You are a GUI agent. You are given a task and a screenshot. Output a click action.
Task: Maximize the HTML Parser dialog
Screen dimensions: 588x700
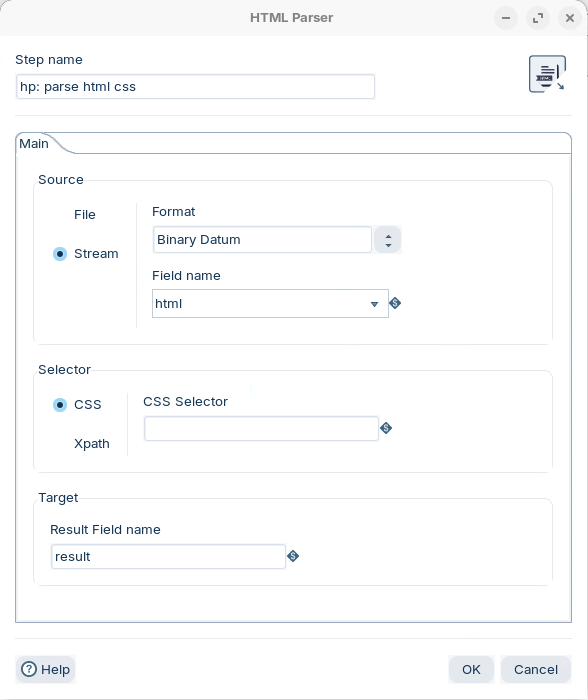[x=538, y=18]
